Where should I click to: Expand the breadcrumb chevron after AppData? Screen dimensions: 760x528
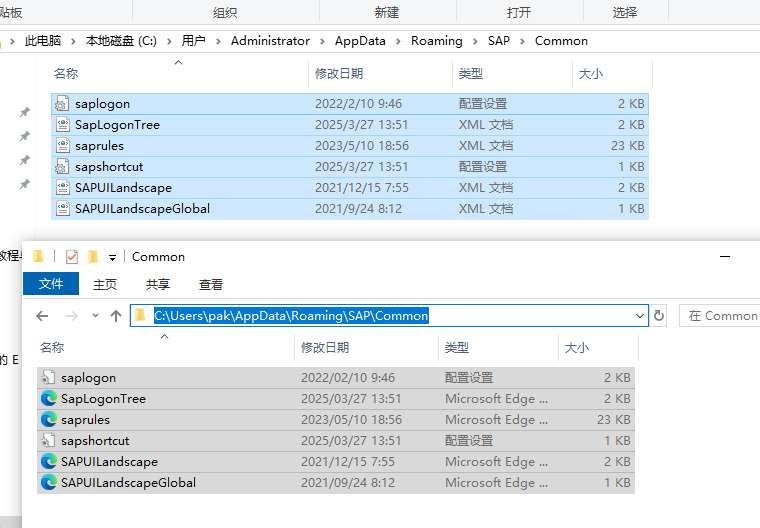pos(398,41)
